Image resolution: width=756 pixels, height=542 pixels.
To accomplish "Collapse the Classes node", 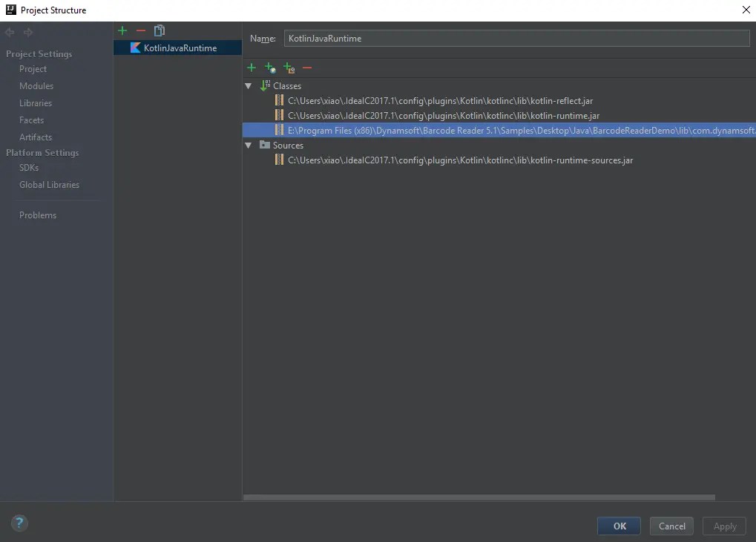I will [x=248, y=85].
